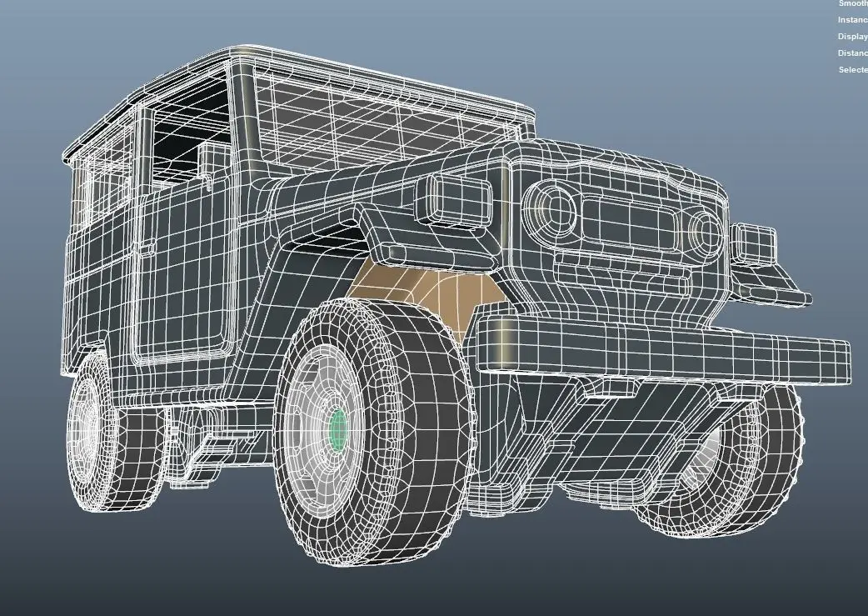
Task: Click the "Instanc" heads-up display label
Action: tap(852, 20)
